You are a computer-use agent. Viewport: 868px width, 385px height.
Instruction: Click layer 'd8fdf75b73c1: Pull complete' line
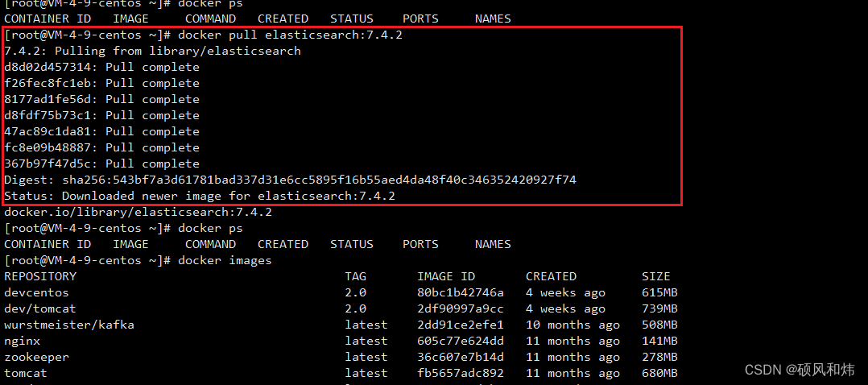coord(101,115)
